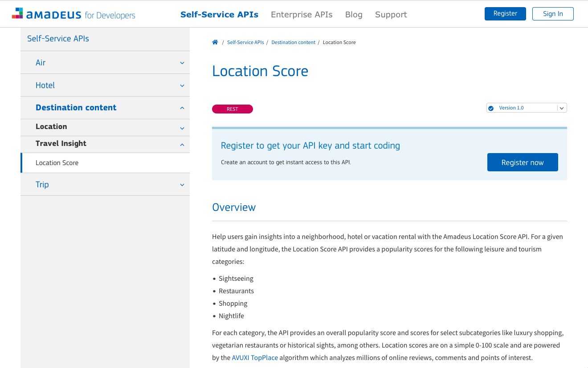Click 'Create an account' description text

tap(286, 162)
